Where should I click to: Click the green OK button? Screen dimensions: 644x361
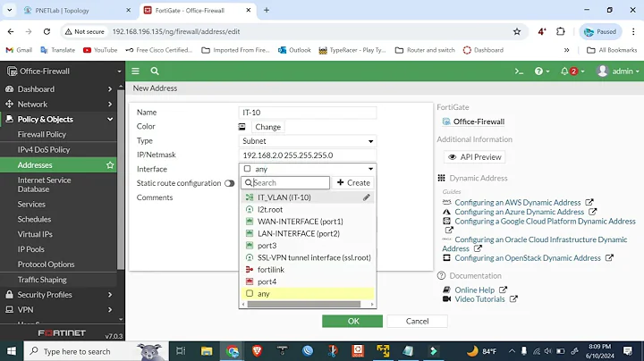point(352,321)
